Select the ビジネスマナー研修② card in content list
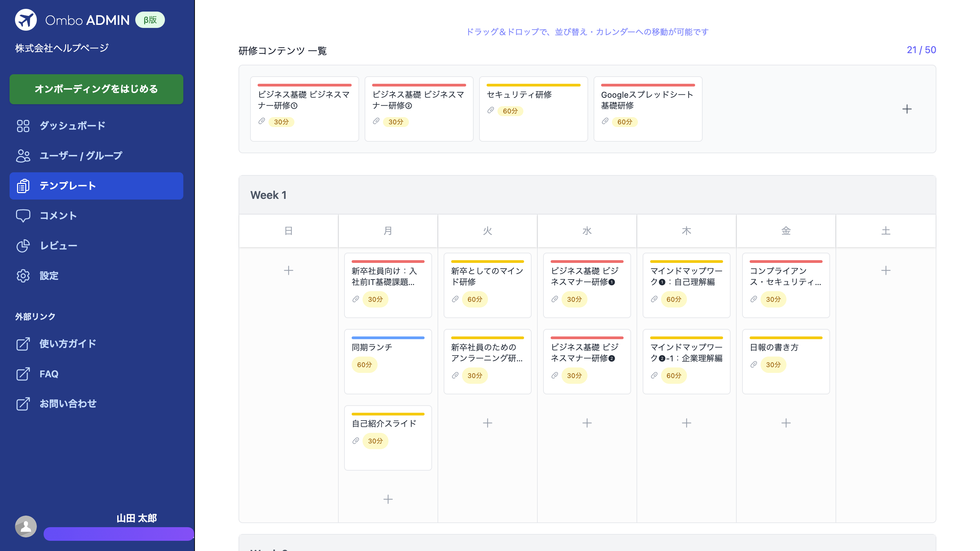Viewport: 980px width, 551px height. pos(419,109)
